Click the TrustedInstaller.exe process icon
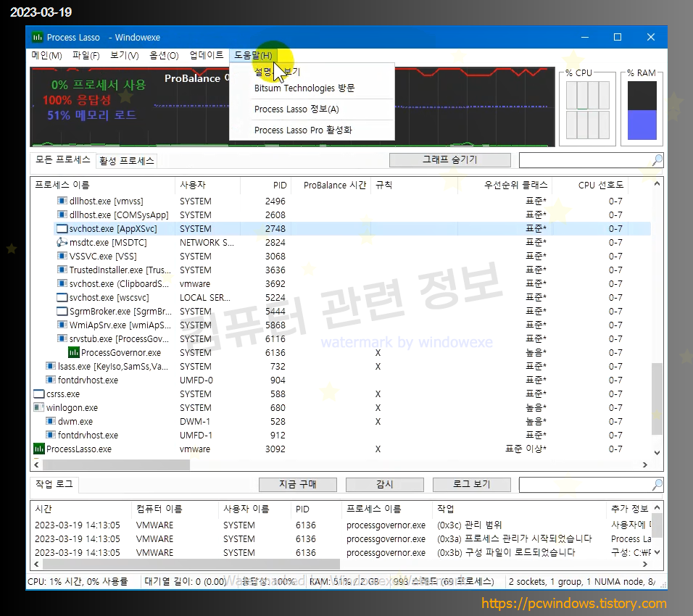This screenshot has height=616, width=693. pos(62,270)
